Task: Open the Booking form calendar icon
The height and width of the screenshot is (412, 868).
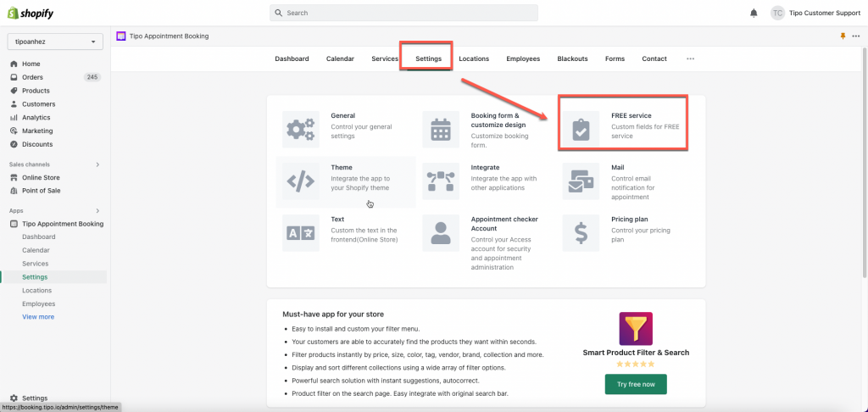Action: click(441, 129)
